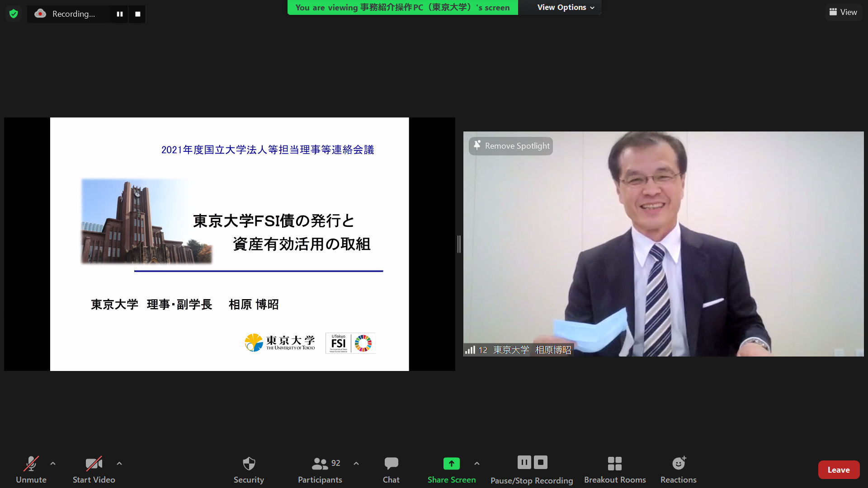Unmute the microphone
This screenshot has height=488, width=868.
[x=31, y=470]
